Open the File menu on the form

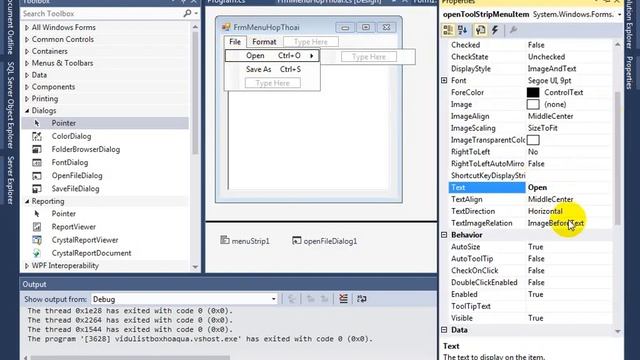[x=235, y=42]
